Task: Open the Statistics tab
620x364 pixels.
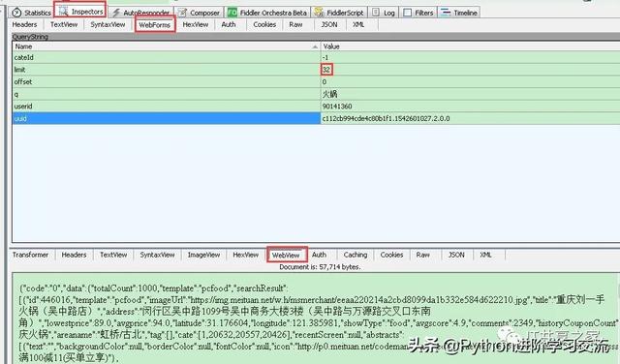Action: coord(32,13)
